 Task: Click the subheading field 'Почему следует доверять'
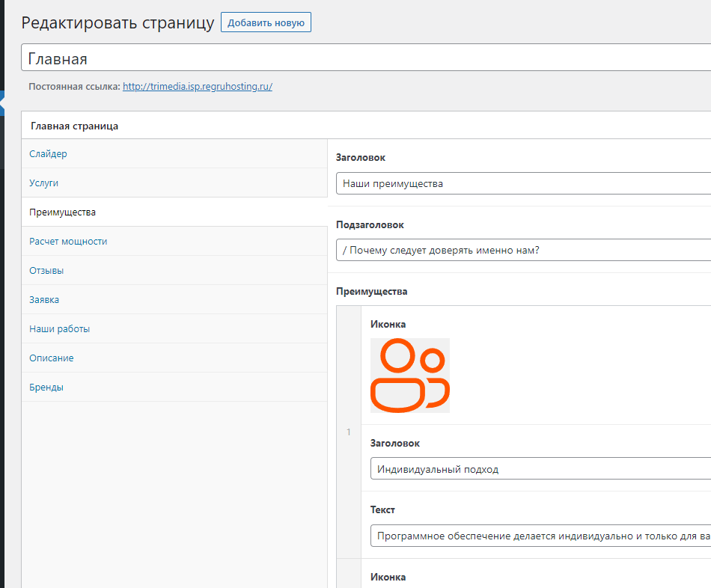(x=523, y=251)
